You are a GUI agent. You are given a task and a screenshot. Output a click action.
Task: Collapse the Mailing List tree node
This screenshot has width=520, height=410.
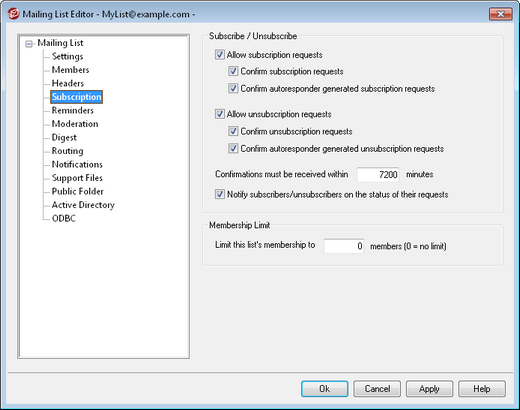click(29, 44)
